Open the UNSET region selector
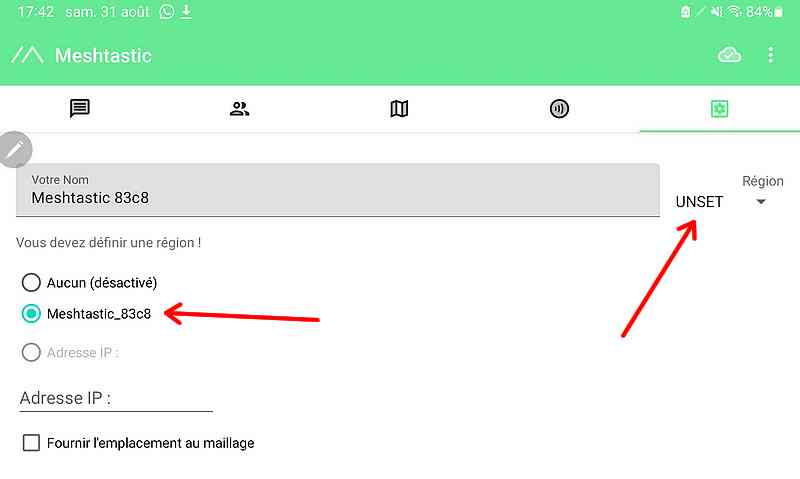This screenshot has height=479, width=800. coord(699,201)
